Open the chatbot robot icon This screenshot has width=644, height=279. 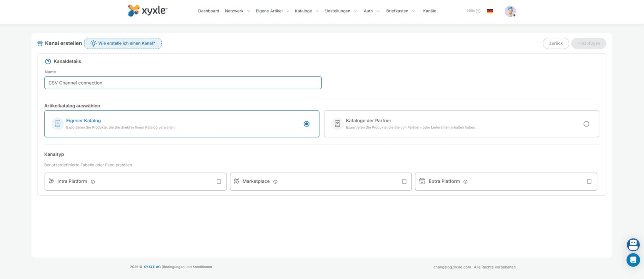633,245
